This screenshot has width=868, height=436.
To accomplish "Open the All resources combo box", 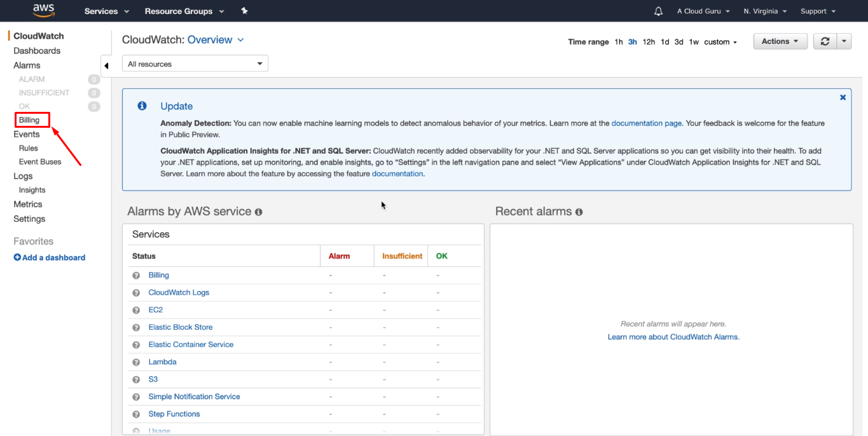I will coord(195,64).
